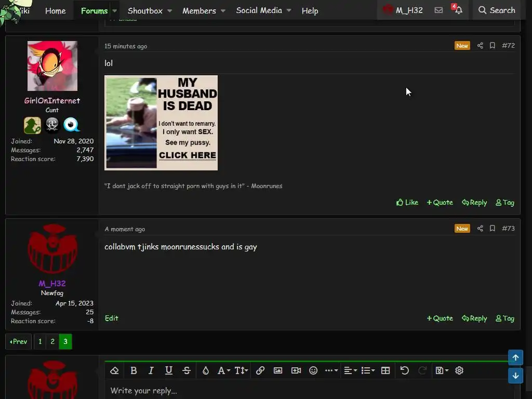
Task: Share post #72 via share icon
Action: 480,46
